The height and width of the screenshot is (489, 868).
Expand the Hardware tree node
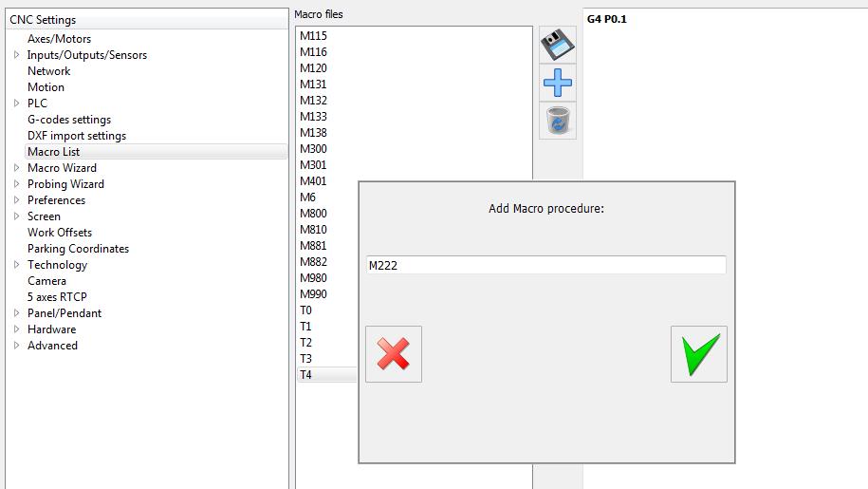(16, 329)
